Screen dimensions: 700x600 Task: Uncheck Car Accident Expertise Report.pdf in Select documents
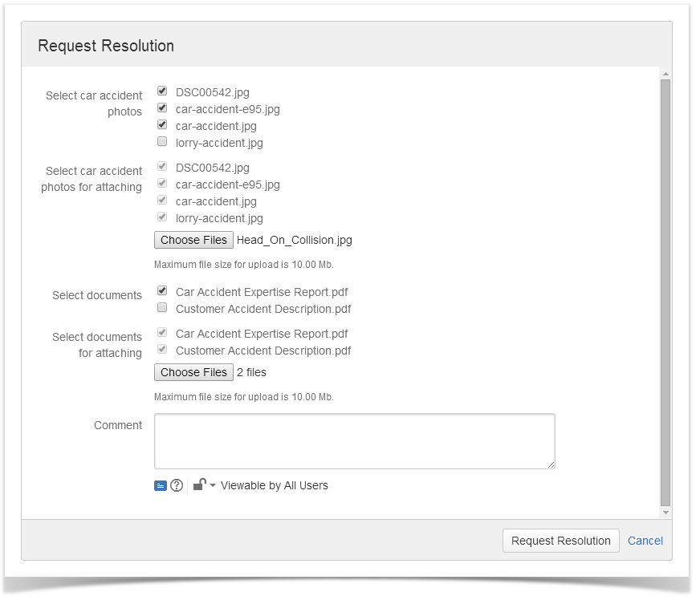point(162,291)
